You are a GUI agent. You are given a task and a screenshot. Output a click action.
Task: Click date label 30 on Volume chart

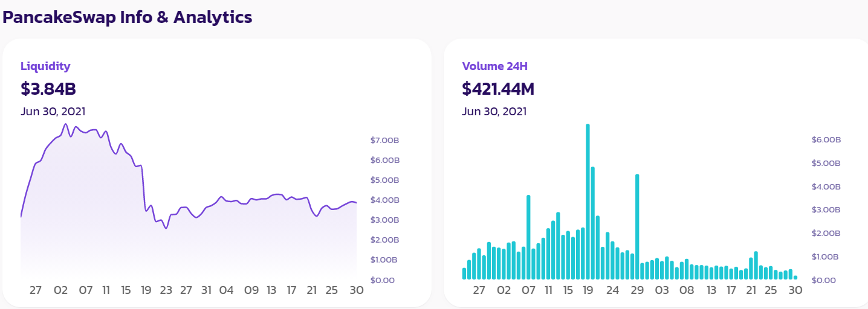pyautogui.click(x=795, y=290)
